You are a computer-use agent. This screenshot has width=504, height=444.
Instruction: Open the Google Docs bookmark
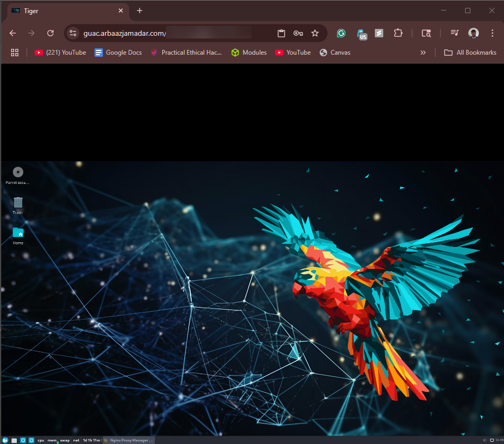[118, 53]
